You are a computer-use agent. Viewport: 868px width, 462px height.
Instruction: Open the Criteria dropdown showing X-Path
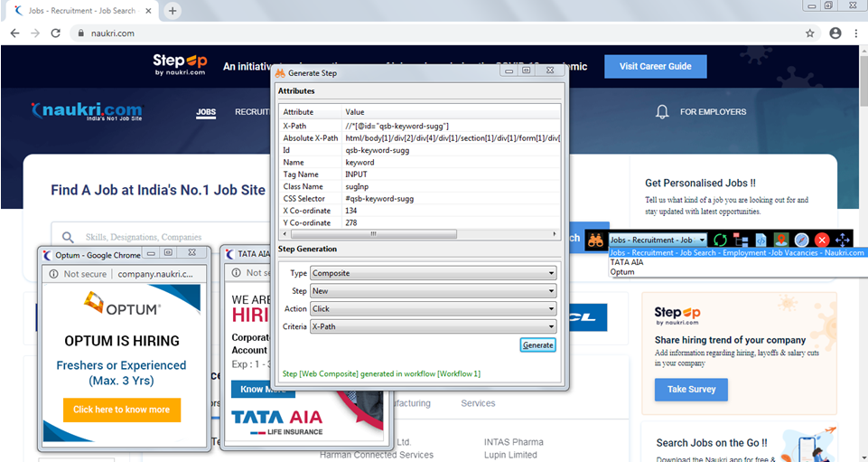pos(433,326)
